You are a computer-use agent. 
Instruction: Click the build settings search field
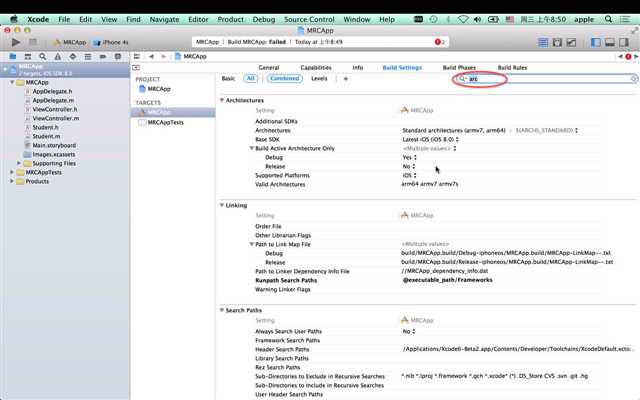(x=546, y=78)
